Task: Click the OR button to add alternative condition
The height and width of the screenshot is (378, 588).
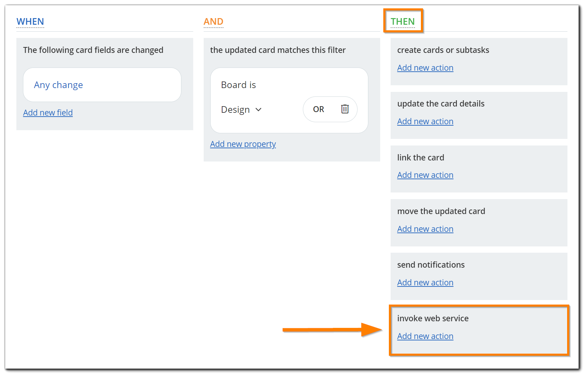Action: 317,109
